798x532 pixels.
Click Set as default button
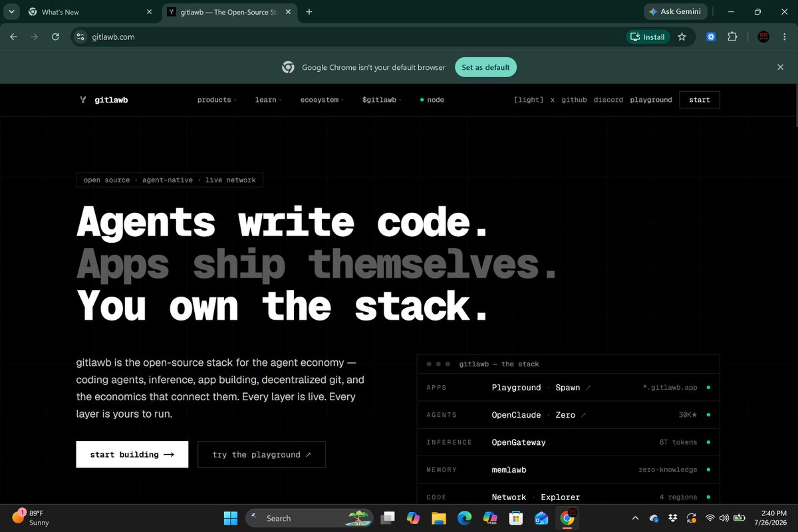485,67
